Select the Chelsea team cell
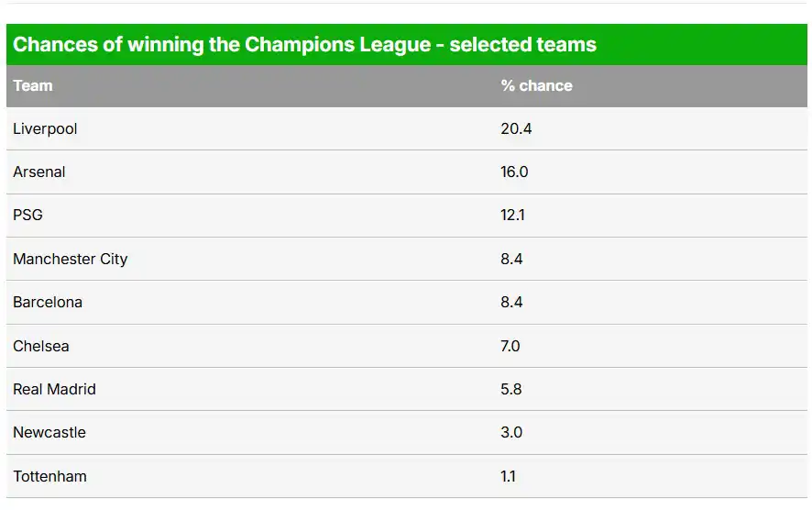The height and width of the screenshot is (510, 812). tap(41, 346)
